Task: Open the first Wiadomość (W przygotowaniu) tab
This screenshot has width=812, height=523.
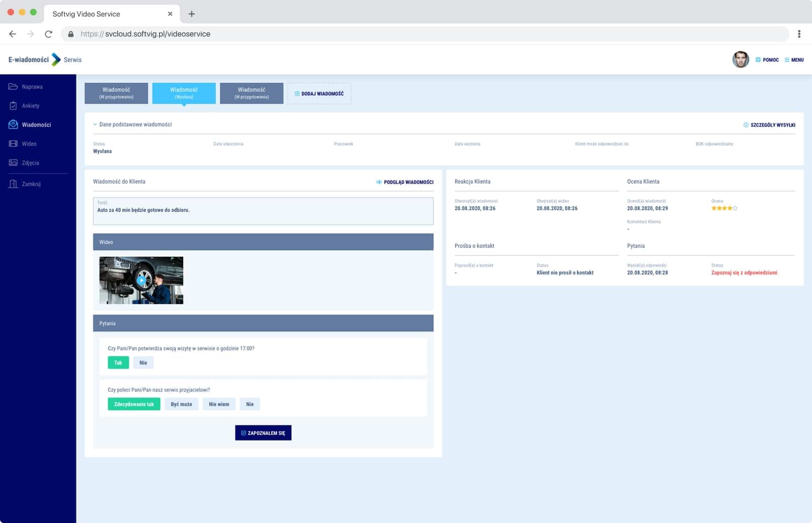Action: pos(116,93)
